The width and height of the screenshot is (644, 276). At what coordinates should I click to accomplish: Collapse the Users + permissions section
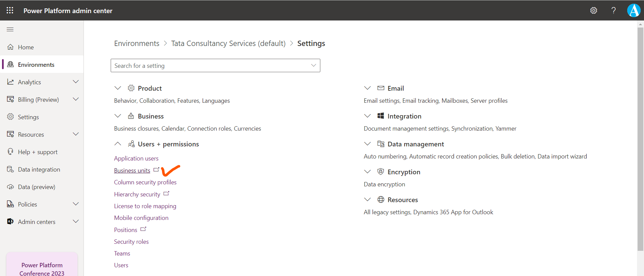pos(118,144)
